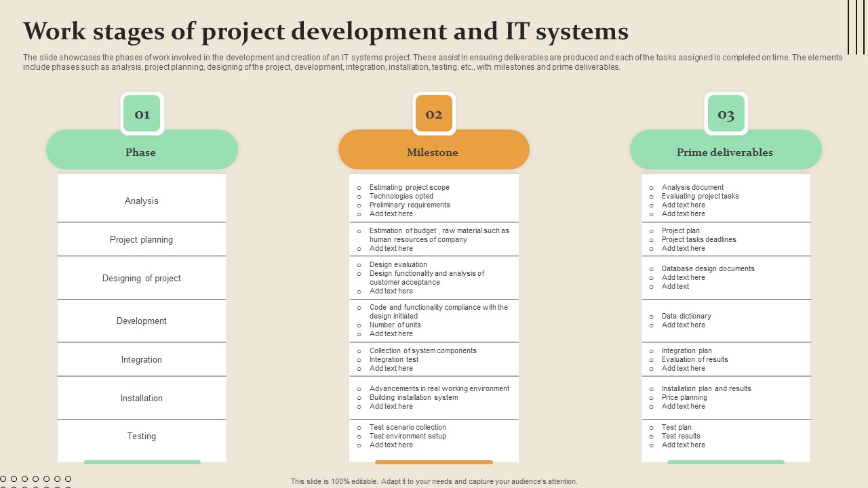The height and width of the screenshot is (488, 868).
Task: Select the green Phase header pill
Action: [142, 150]
